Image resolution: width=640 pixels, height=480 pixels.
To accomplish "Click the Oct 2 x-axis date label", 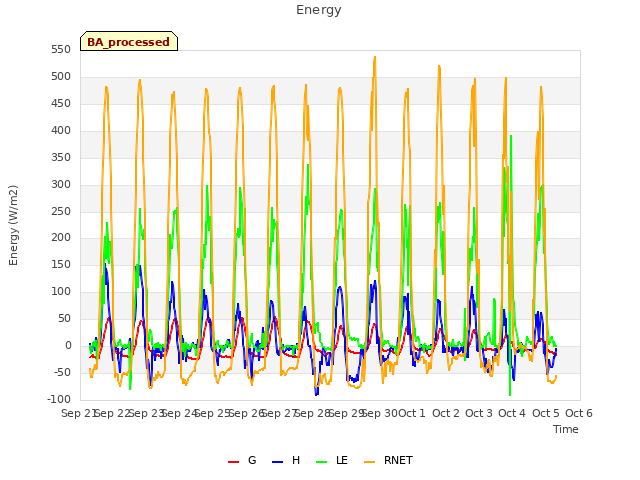I will click(x=446, y=413).
